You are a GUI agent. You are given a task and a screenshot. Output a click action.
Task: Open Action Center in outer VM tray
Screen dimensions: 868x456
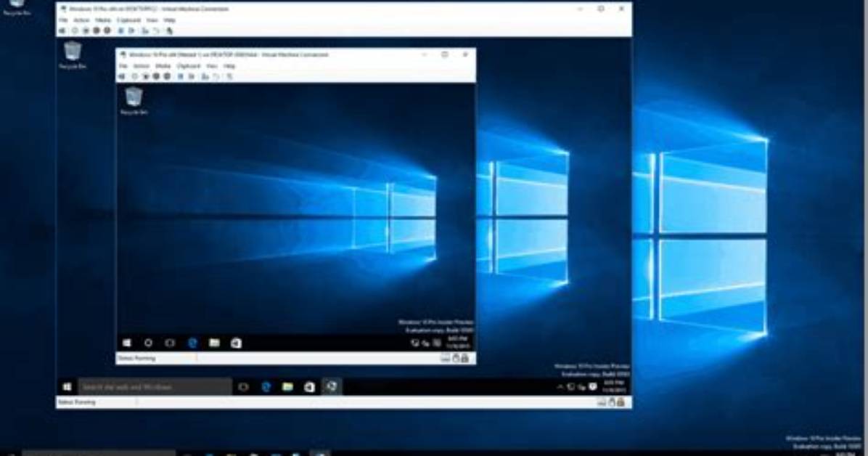coord(592,387)
